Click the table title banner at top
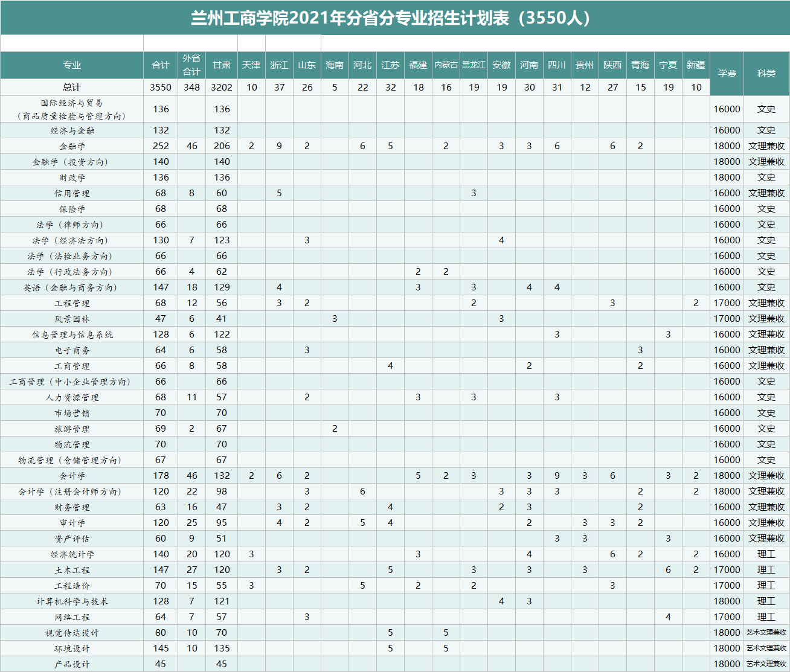Viewport: 790px width, 672px height. (395, 18)
